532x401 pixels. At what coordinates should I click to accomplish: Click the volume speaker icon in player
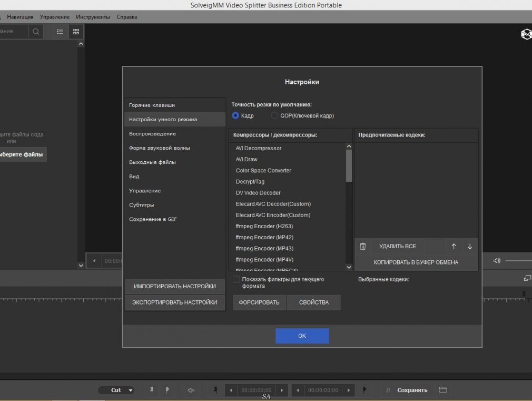click(497, 261)
